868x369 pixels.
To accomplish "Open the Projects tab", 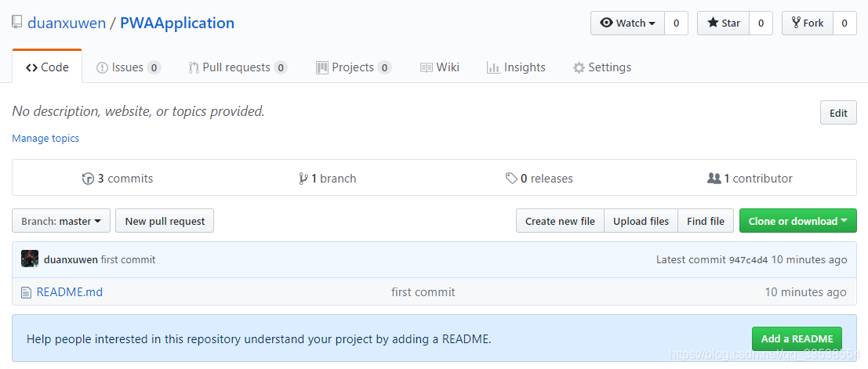I will tap(354, 67).
